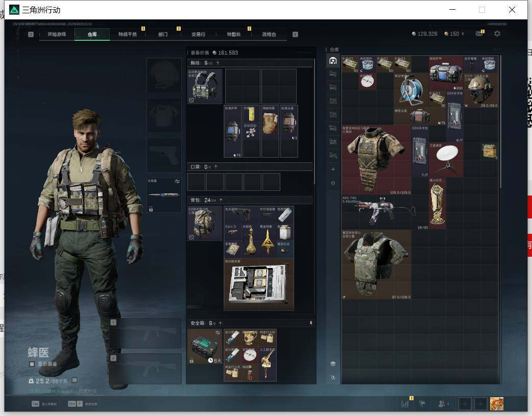Select the armor repair kit in chest rig
Screen dimensions: 532x416
[232, 131]
